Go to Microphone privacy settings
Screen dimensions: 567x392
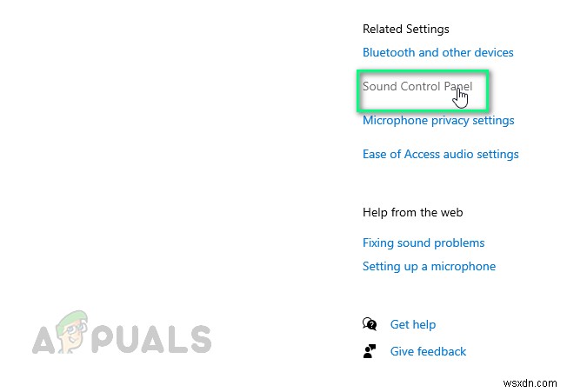pos(438,120)
